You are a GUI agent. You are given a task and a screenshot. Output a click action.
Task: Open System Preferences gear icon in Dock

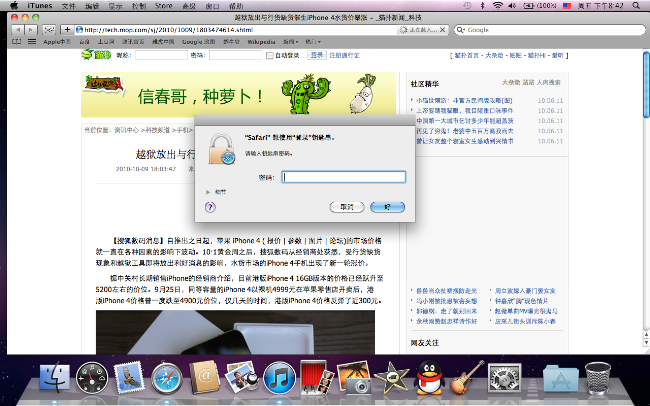pyautogui.click(x=499, y=380)
